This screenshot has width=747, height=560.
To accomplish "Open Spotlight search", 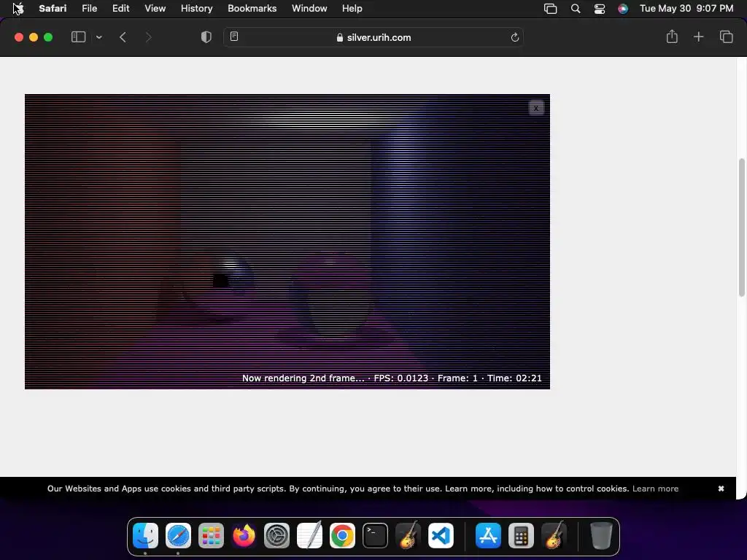I will (576, 9).
